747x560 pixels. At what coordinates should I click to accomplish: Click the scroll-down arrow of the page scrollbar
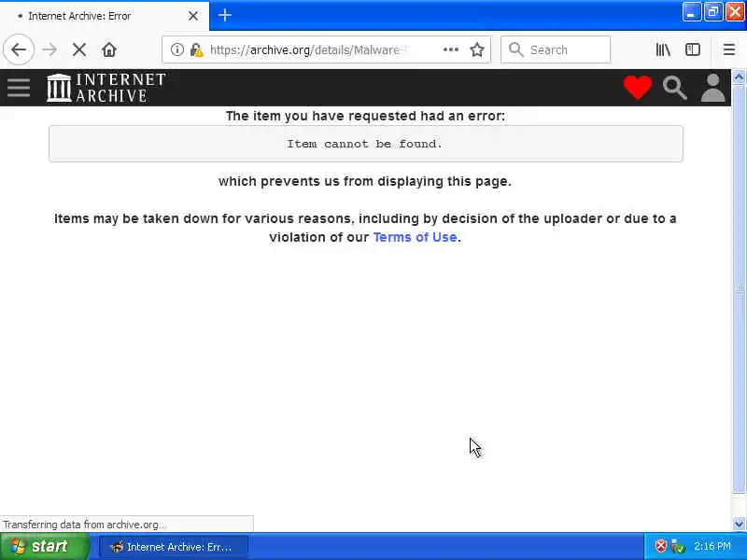point(739,524)
